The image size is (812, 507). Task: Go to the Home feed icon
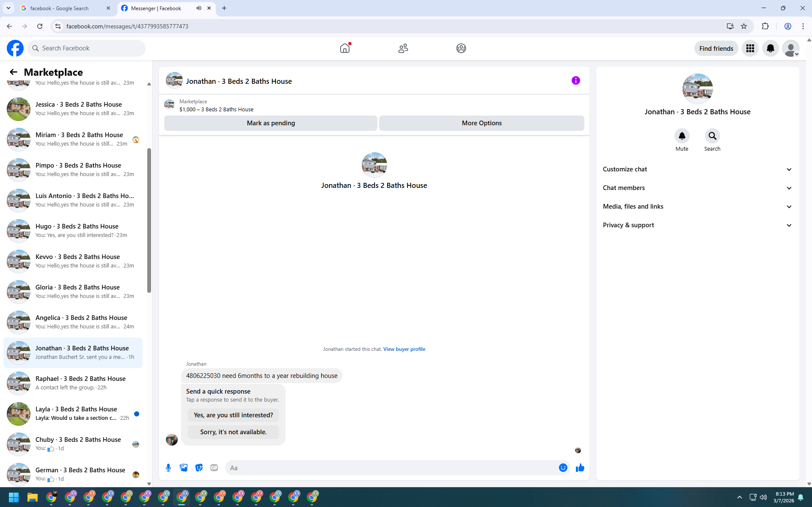click(345, 48)
